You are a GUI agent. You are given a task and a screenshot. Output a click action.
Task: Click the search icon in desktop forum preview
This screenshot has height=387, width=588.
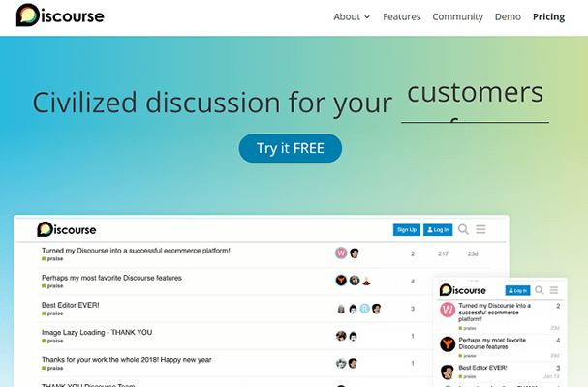pyautogui.click(x=463, y=229)
